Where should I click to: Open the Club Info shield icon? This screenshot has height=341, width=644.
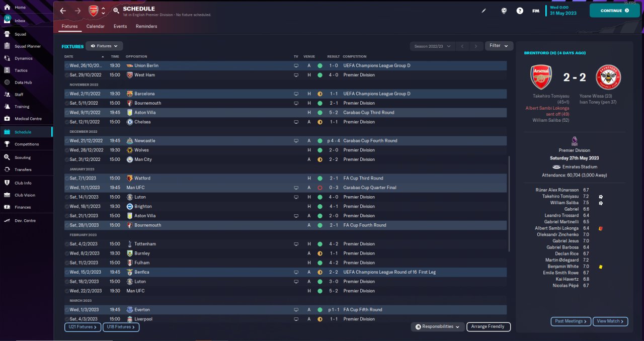point(7,183)
